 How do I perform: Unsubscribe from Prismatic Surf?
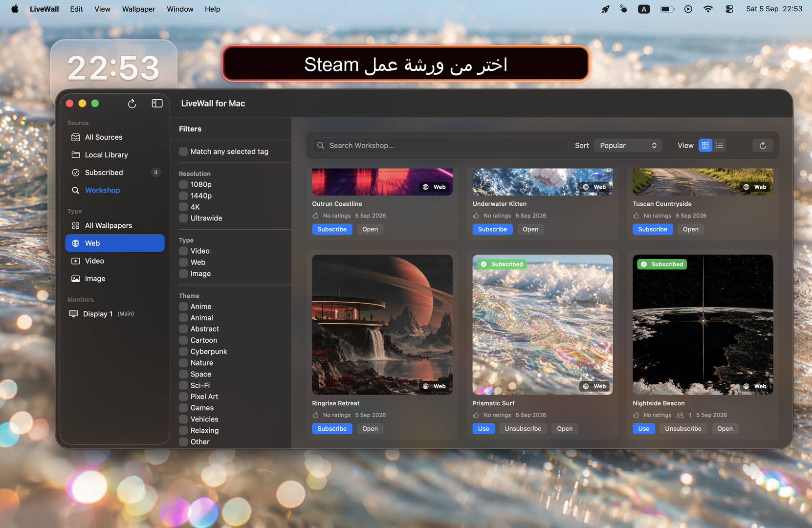pyautogui.click(x=523, y=429)
